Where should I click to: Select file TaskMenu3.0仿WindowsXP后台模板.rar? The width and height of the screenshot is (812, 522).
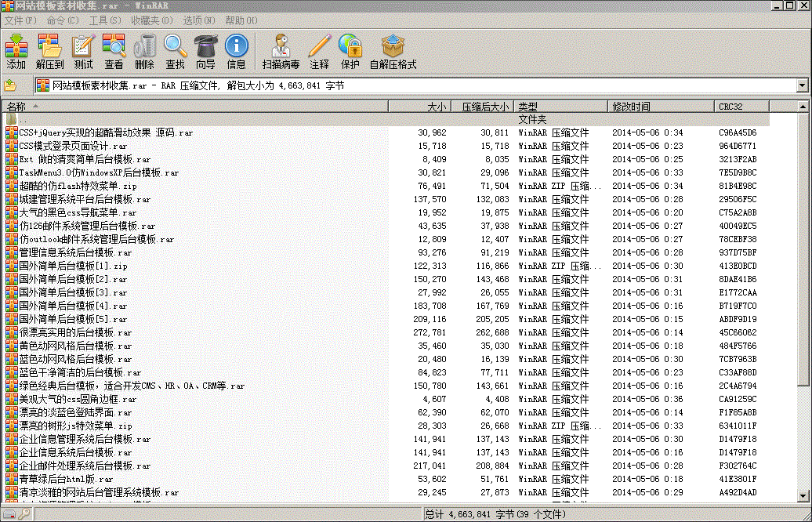coord(99,173)
